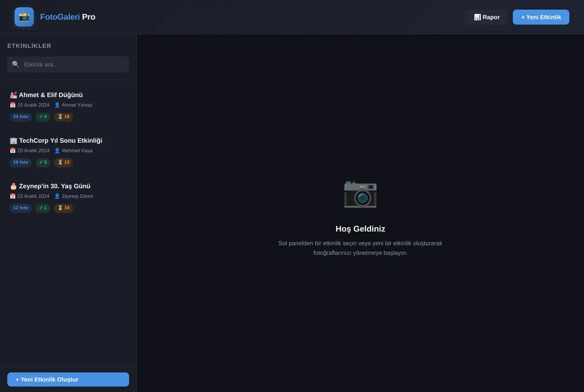Viewport: 584px width, 392px height.
Task: Click the building icon beside TechCorp Yıl Sonu Etkinliği
Action: click(13, 141)
